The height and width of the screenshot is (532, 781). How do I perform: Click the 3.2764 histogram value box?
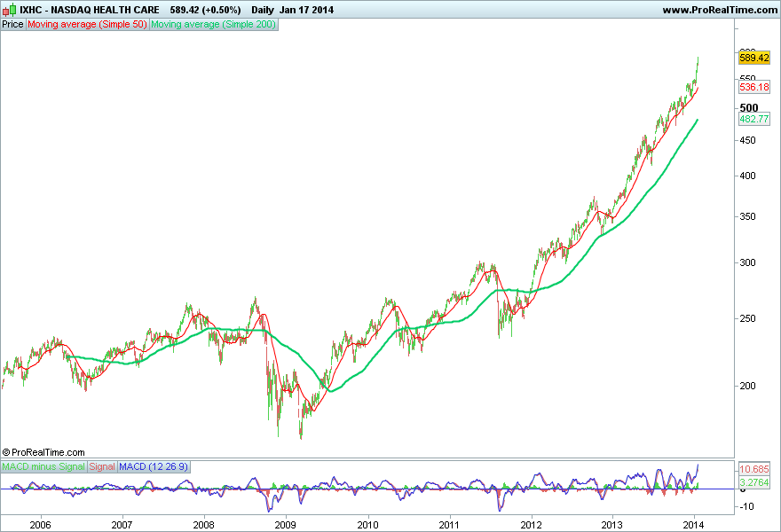[754, 482]
